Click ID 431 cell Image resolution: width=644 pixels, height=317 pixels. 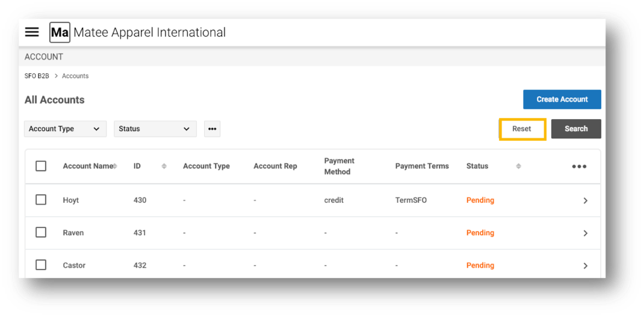[140, 233]
